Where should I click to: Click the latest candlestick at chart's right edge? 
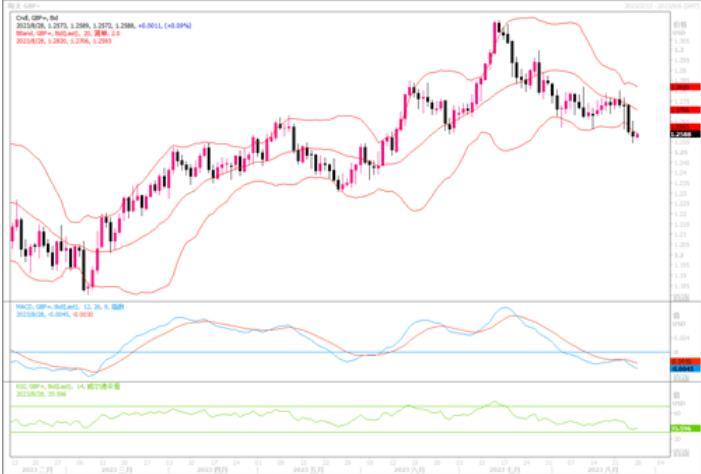pos(637,135)
